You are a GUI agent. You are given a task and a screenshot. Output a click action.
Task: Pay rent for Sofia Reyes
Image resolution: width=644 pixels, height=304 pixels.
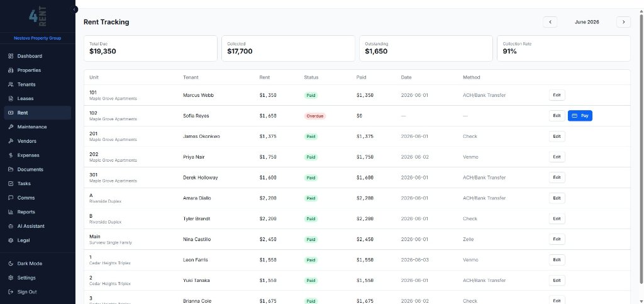coord(580,116)
